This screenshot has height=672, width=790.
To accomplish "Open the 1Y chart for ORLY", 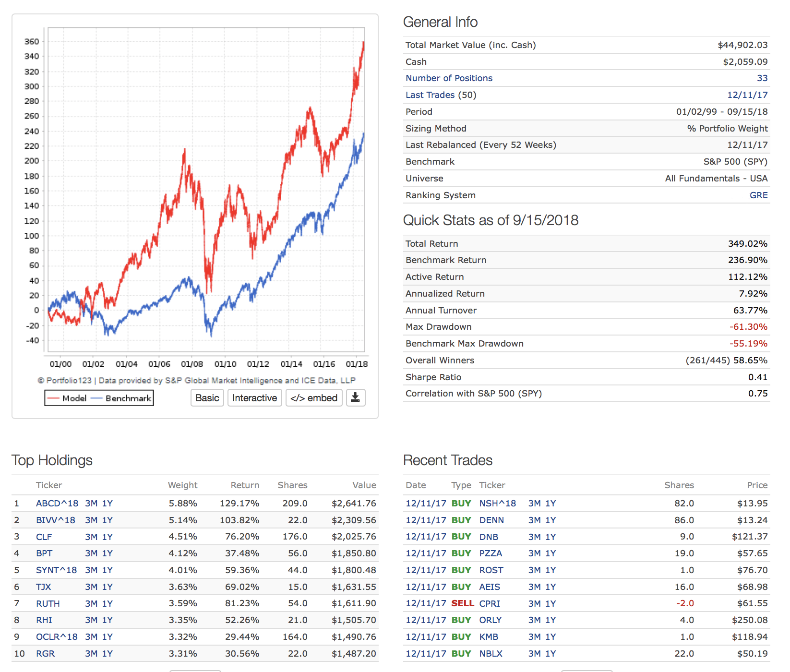I will pyautogui.click(x=551, y=620).
